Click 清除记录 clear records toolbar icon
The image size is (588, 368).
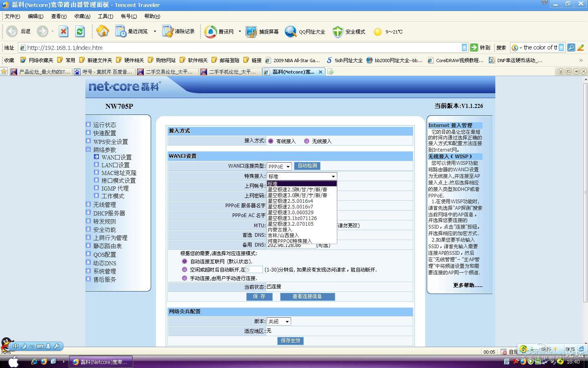(x=178, y=31)
